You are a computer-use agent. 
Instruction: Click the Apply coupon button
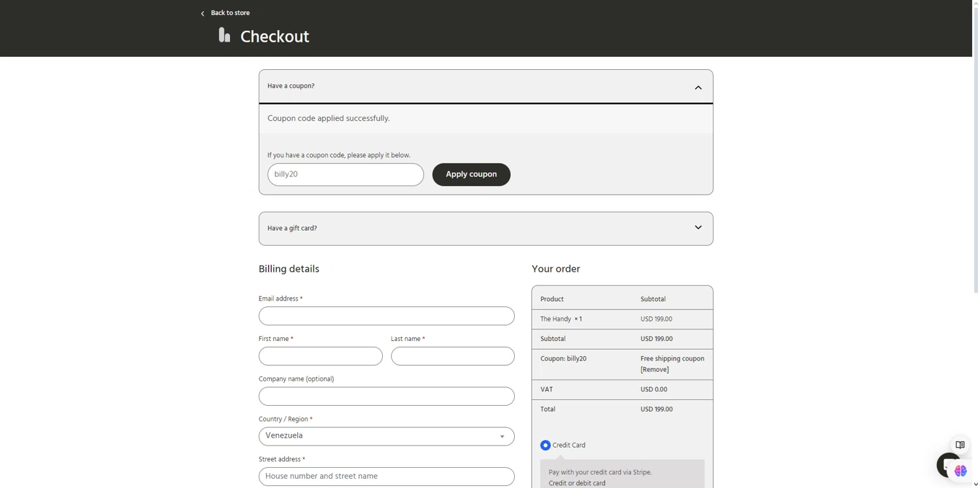pyautogui.click(x=471, y=174)
